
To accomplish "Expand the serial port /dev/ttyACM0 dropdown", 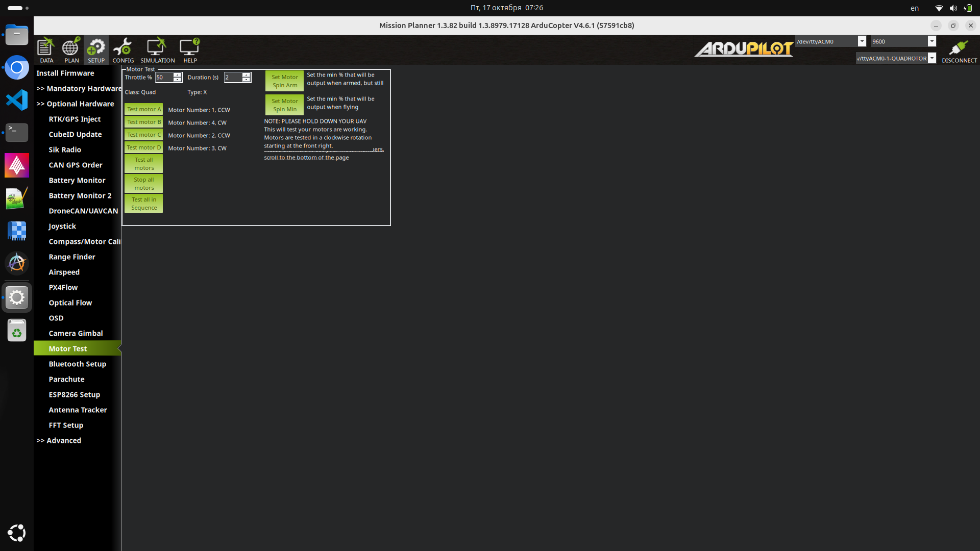I will pyautogui.click(x=862, y=41).
